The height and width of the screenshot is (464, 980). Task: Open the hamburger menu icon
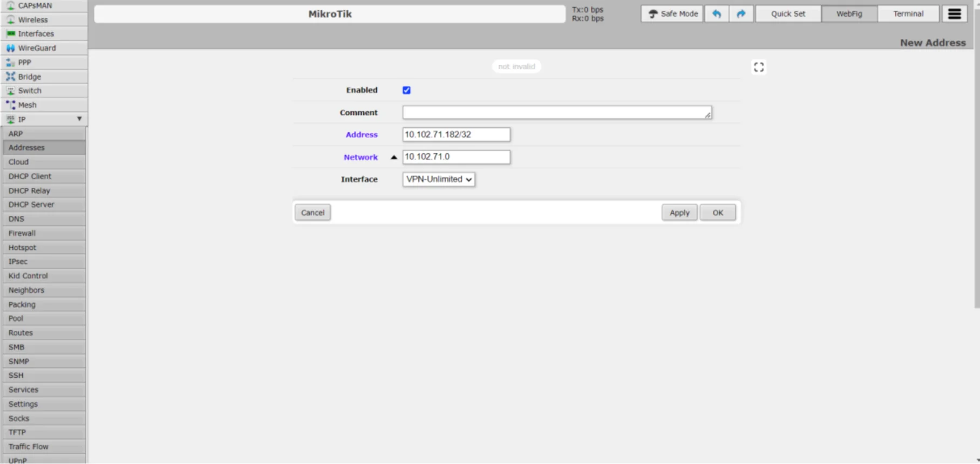point(954,14)
